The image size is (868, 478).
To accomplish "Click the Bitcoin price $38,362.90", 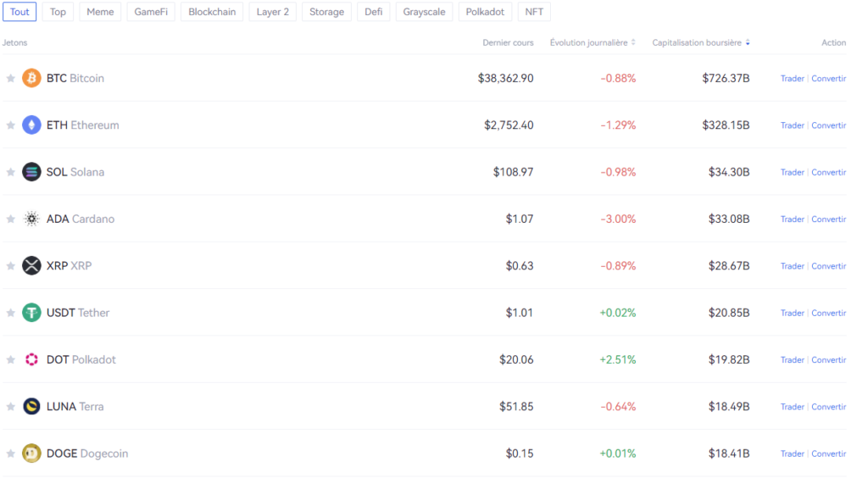I will (505, 78).
